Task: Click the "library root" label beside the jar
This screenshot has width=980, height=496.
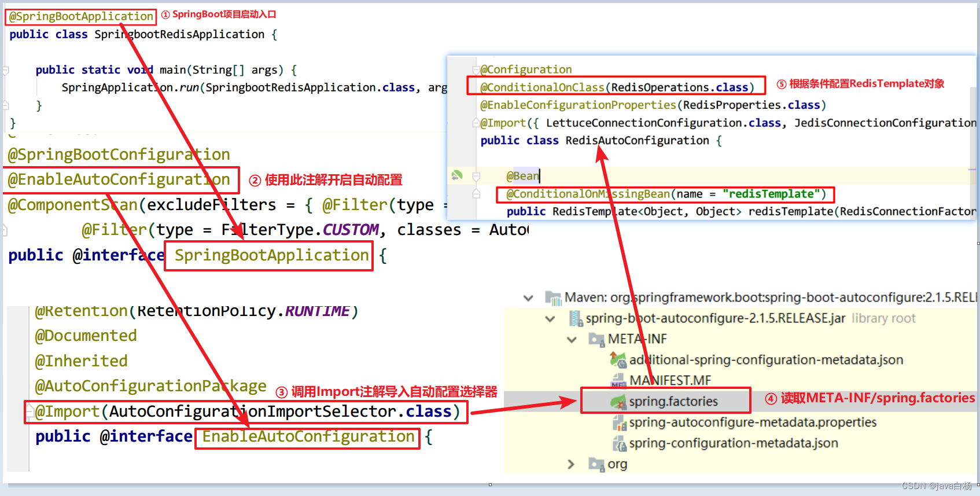Action: [883, 318]
